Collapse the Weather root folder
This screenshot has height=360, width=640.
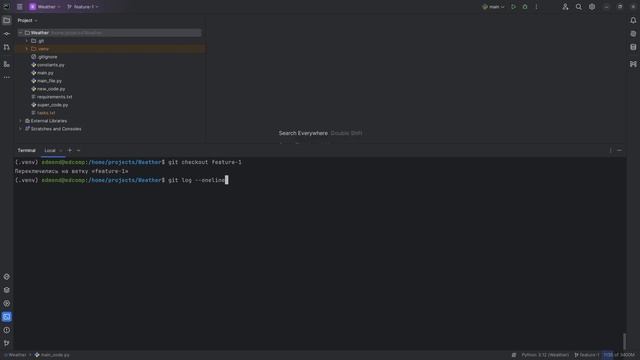click(x=20, y=33)
